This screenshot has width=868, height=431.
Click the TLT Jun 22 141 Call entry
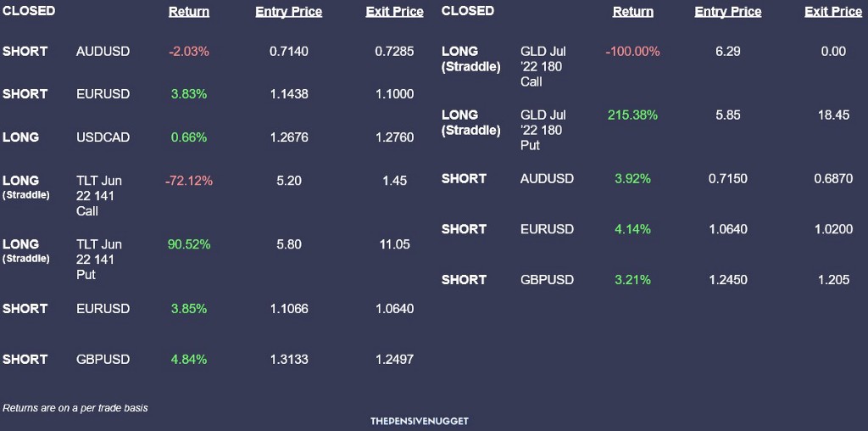tap(98, 195)
